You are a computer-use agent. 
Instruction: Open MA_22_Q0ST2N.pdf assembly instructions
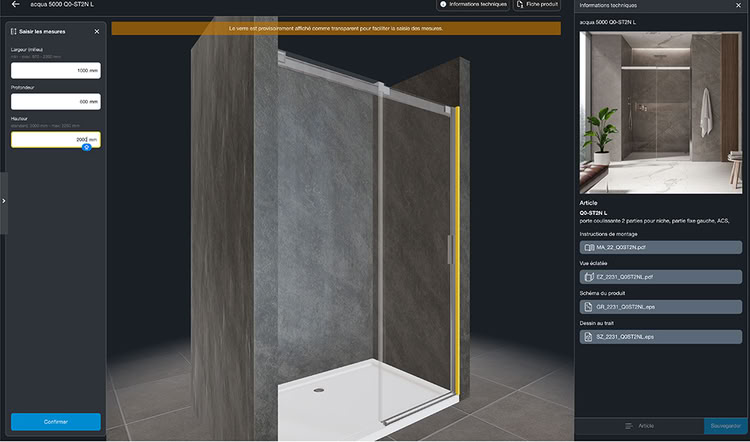click(661, 247)
